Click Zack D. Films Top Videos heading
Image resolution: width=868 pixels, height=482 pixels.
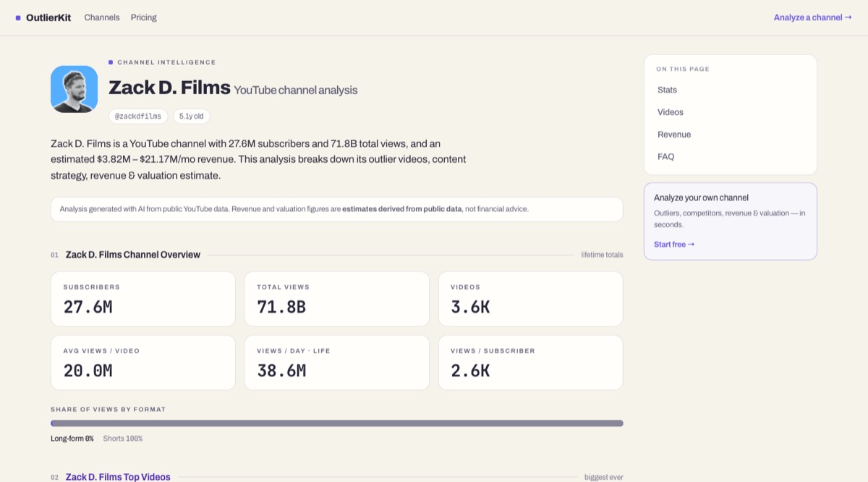(x=118, y=477)
